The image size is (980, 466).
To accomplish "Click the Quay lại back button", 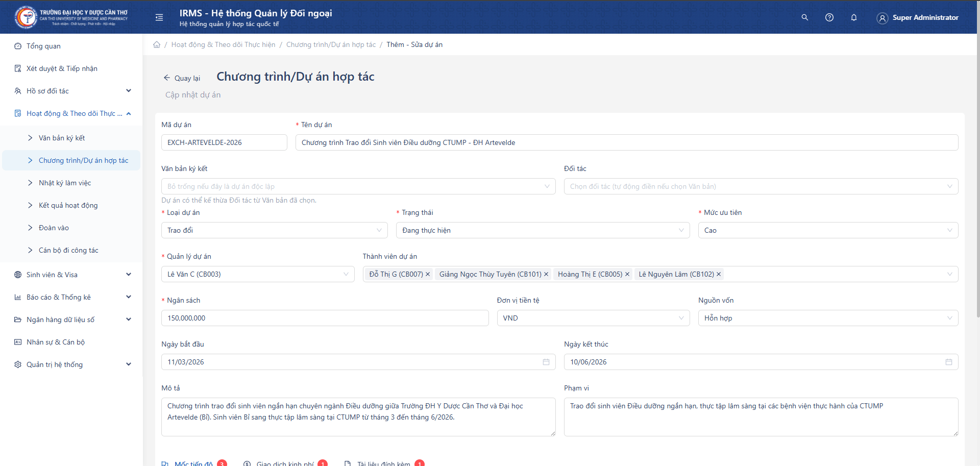I will pos(182,78).
